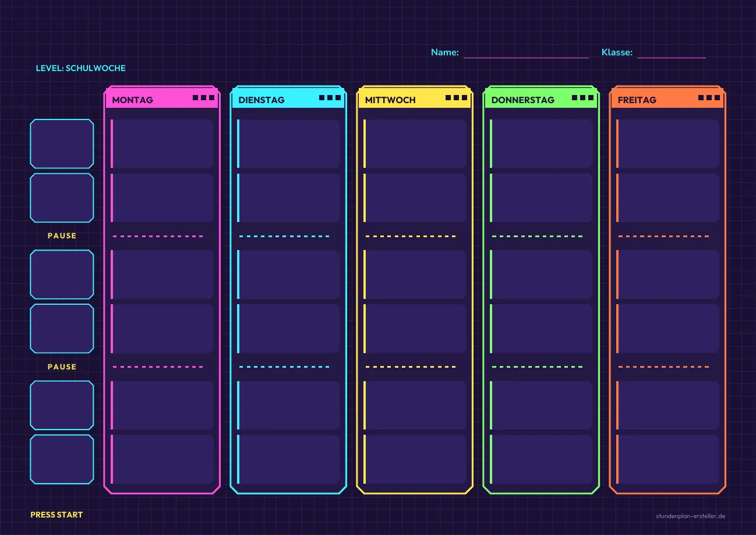Click the 'PRESS START' text
The height and width of the screenshot is (535, 756).
pyautogui.click(x=56, y=515)
